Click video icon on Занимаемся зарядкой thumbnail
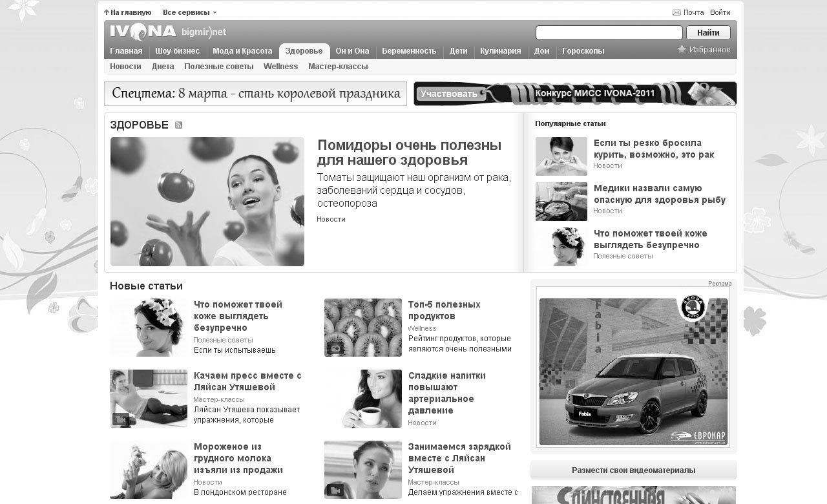 pos(335,490)
